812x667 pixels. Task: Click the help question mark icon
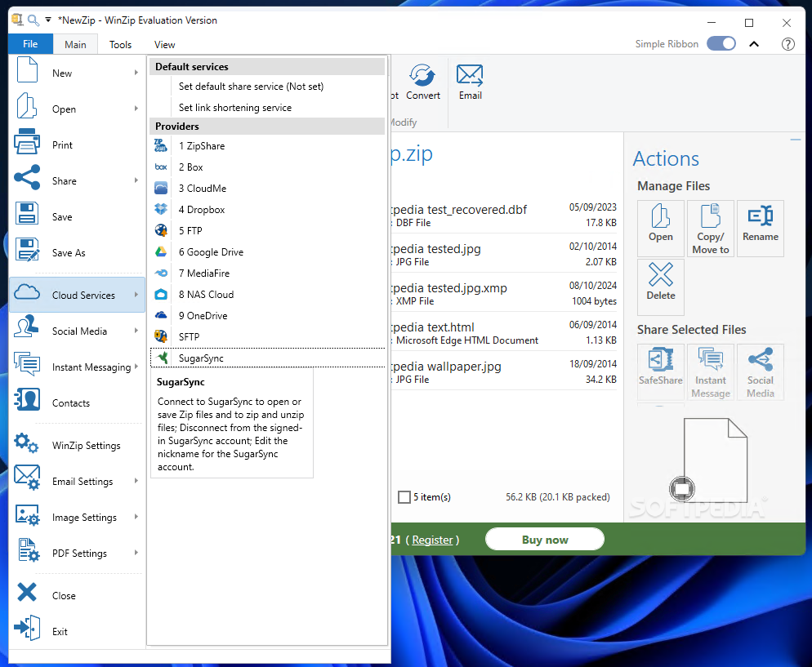(x=787, y=44)
